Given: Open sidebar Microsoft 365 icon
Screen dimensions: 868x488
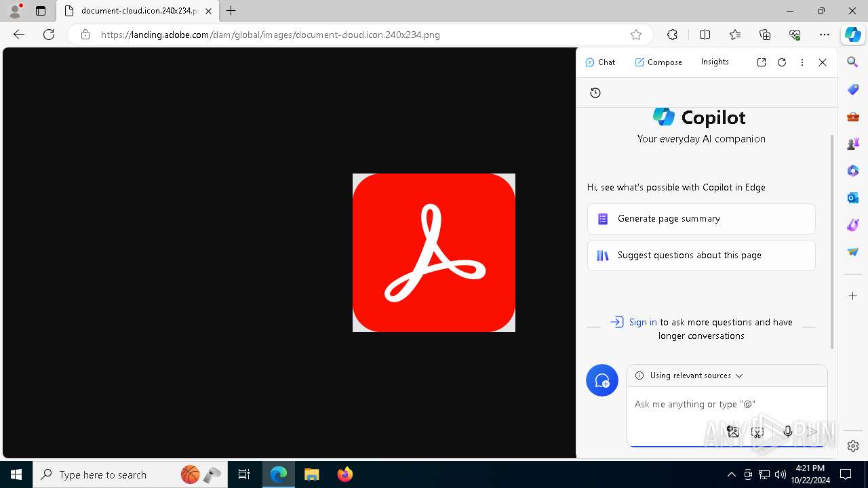Looking at the screenshot, I should click(853, 171).
